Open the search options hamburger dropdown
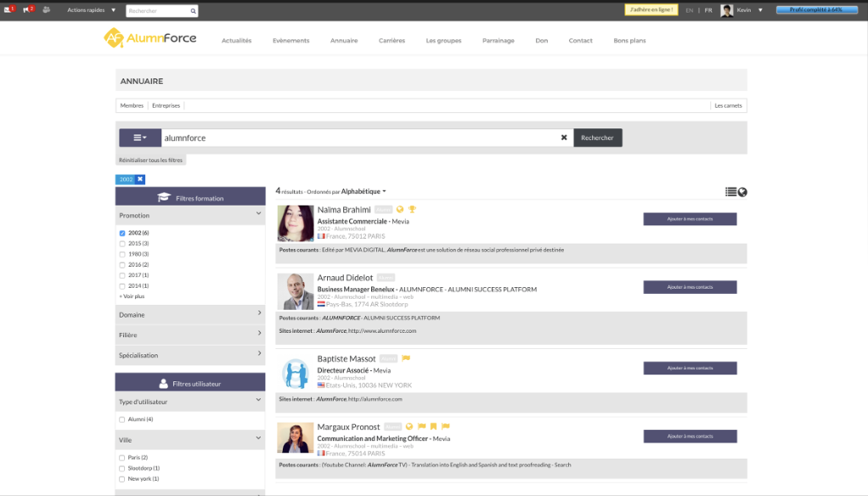Viewport: 868px width, 496px height. (140, 138)
